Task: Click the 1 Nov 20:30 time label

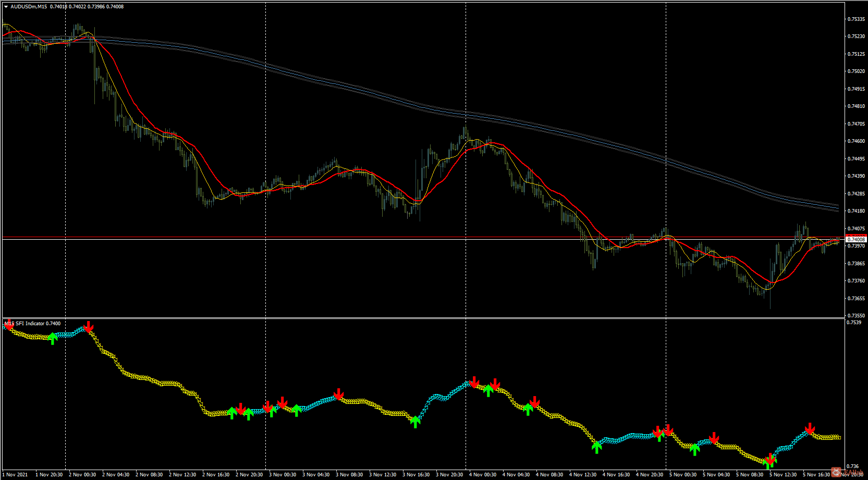Action: pyautogui.click(x=49, y=475)
